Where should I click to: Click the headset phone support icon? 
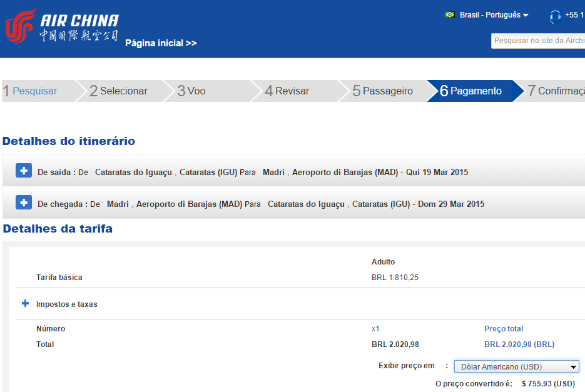[555, 17]
